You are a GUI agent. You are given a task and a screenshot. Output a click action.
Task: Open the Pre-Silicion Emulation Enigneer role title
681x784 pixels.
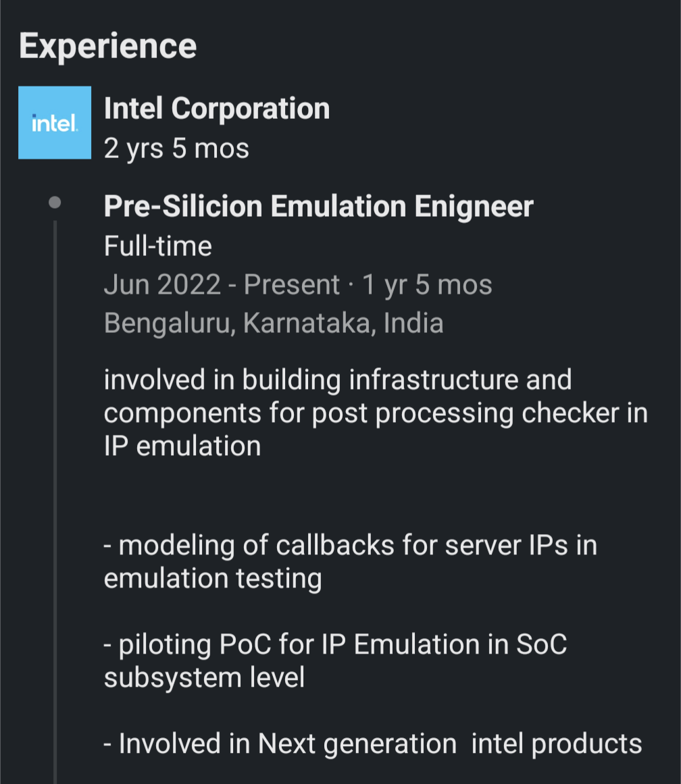(319, 207)
